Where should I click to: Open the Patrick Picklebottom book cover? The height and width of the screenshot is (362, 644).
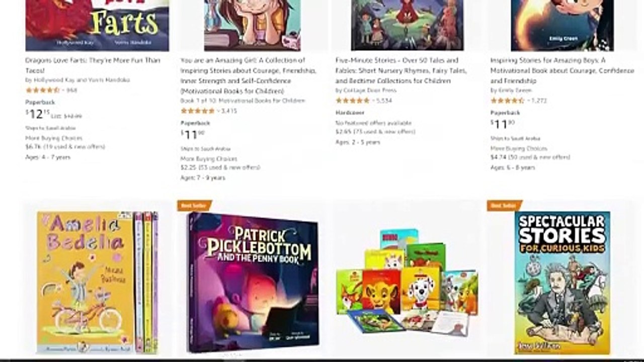(253, 282)
